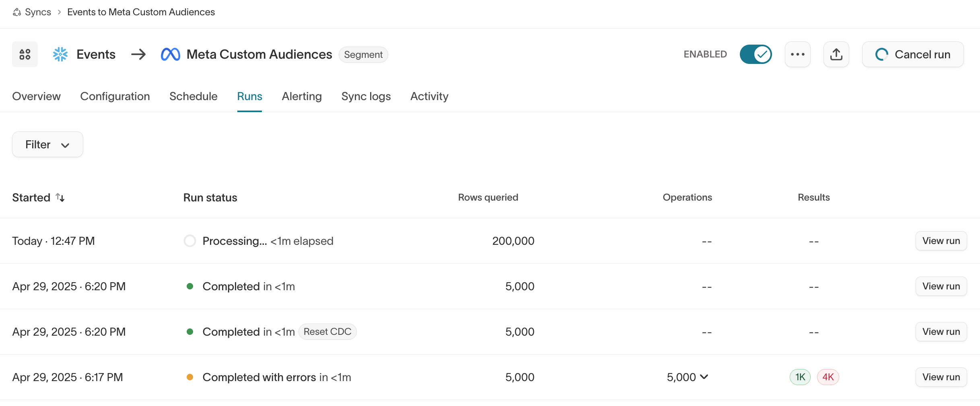
Task: View run for Today 12:47 PM
Action: [941, 241]
